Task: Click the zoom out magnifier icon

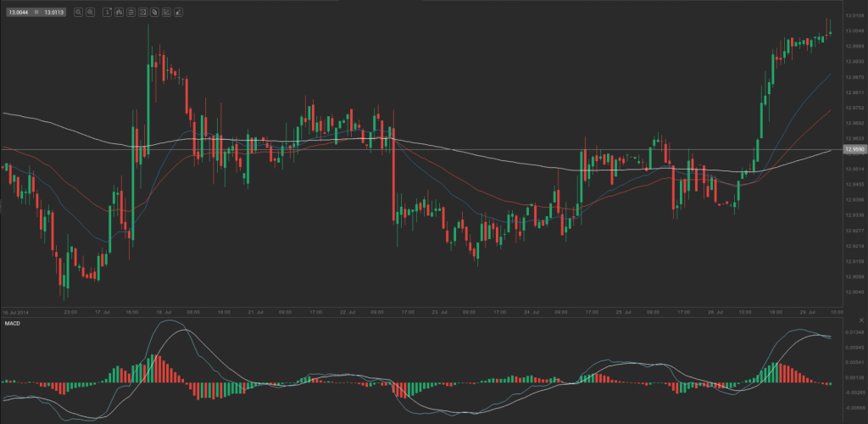Action: (79, 13)
